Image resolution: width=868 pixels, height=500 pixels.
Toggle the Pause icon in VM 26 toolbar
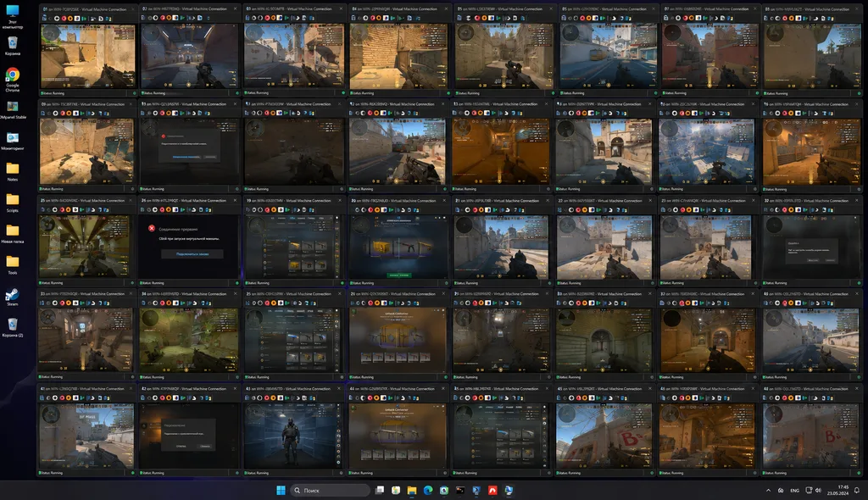tap(175, 210)
